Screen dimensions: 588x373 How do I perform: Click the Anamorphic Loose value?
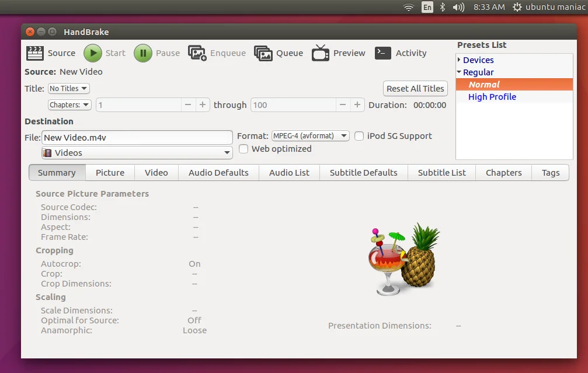[x=194, y=330]
